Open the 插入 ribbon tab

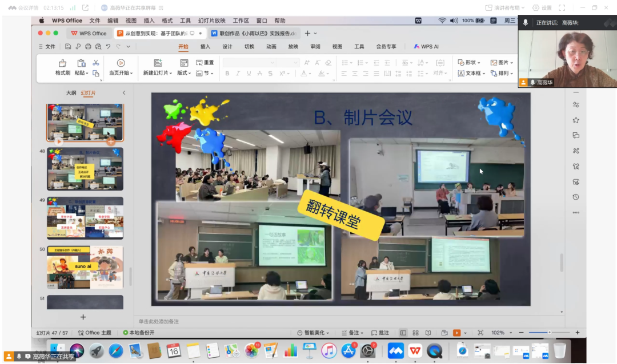tap(205, 47)
